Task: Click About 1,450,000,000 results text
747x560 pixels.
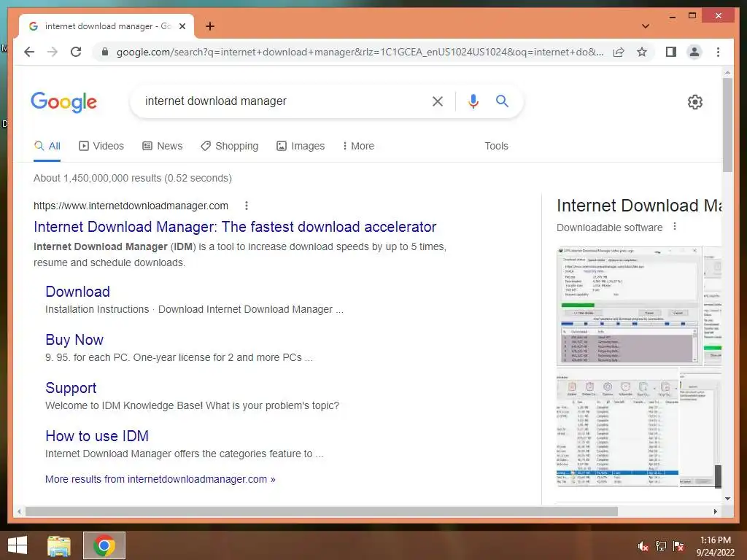Action: 133,178
